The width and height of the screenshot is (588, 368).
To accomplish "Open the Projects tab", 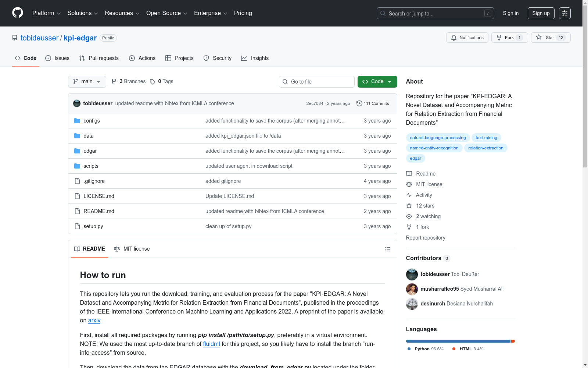I will point(179,58).
